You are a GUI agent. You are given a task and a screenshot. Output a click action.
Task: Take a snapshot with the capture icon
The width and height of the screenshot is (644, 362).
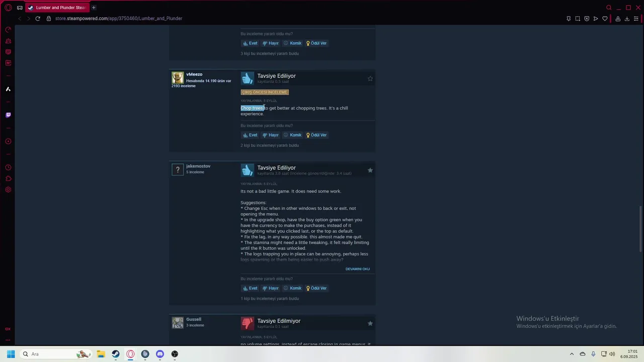[x=578, y=19]
